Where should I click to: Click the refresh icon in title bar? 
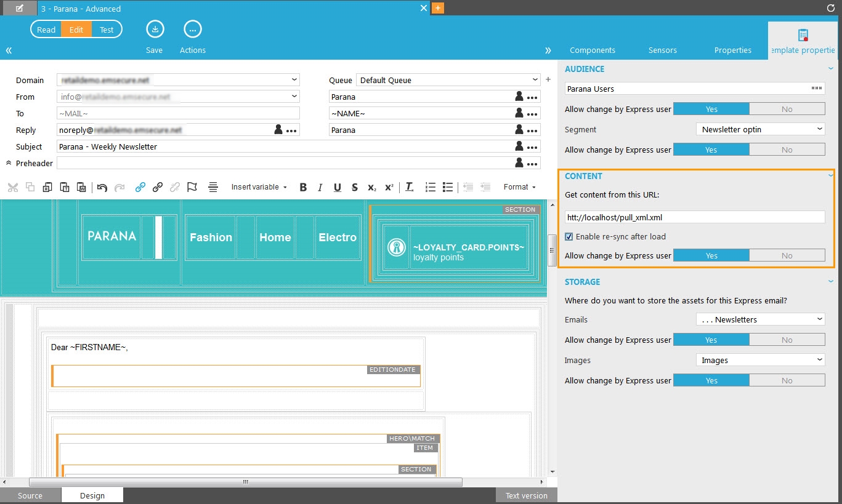tap(830, 8)
